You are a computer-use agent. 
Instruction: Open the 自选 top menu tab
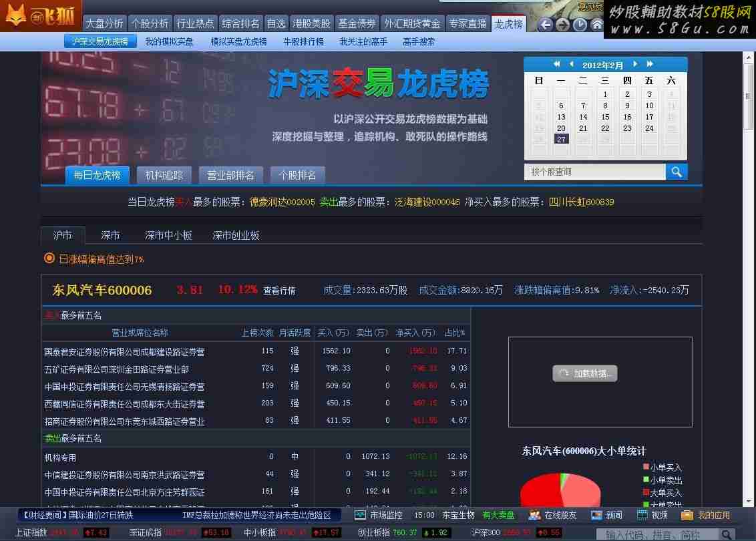pyautogui.click(x=276, y=23)
